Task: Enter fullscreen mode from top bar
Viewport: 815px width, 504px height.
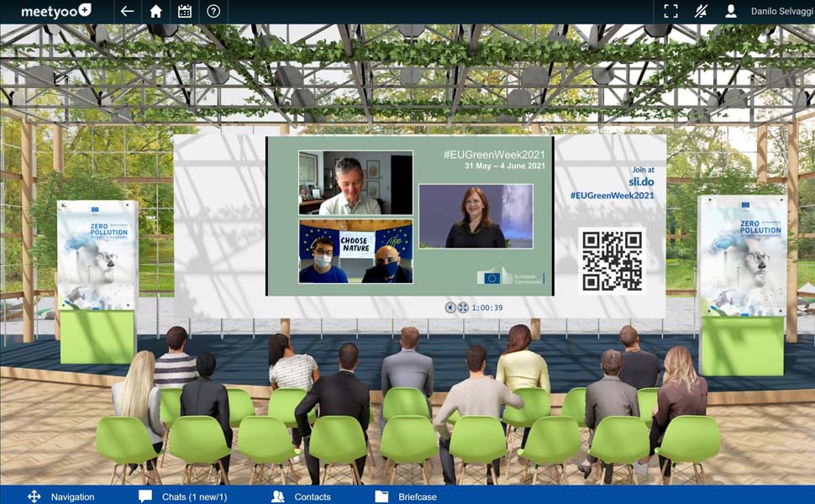Action: (670, 12)
